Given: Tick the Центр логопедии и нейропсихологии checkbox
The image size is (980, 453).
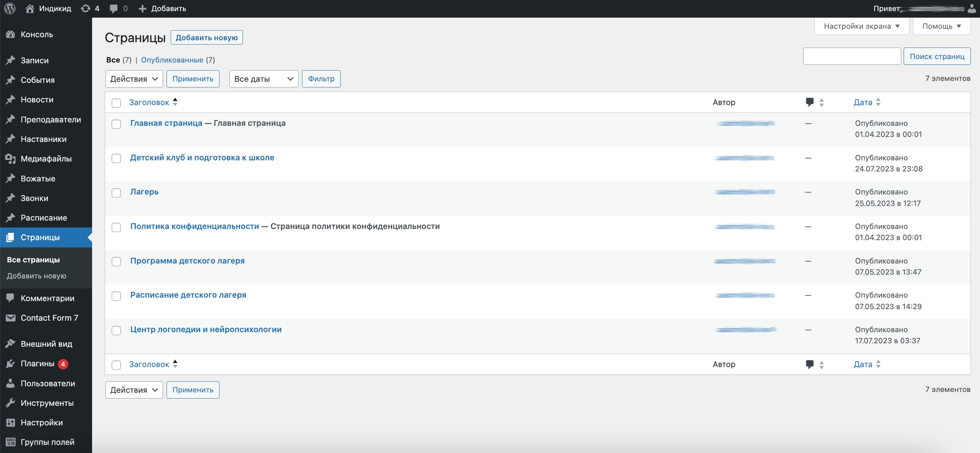Looking at the screenshot, I should click(x=116, y=331).
